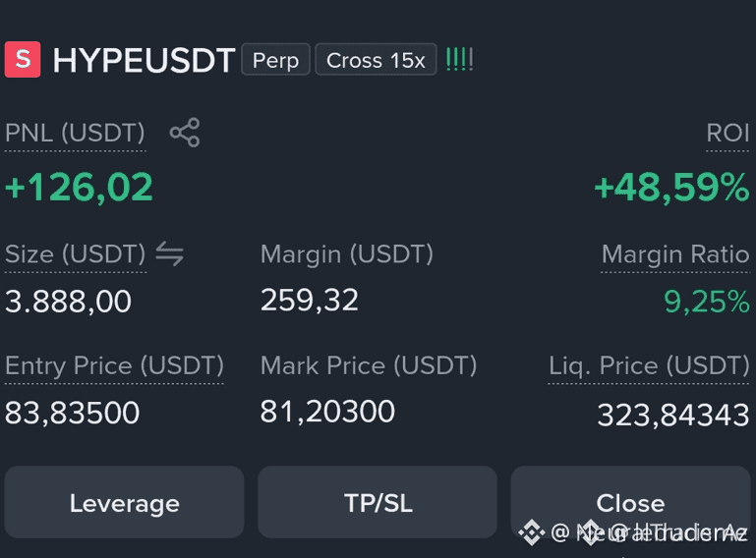
Task: Tap the red S short-position badge
Action: (x=23, y=60)
